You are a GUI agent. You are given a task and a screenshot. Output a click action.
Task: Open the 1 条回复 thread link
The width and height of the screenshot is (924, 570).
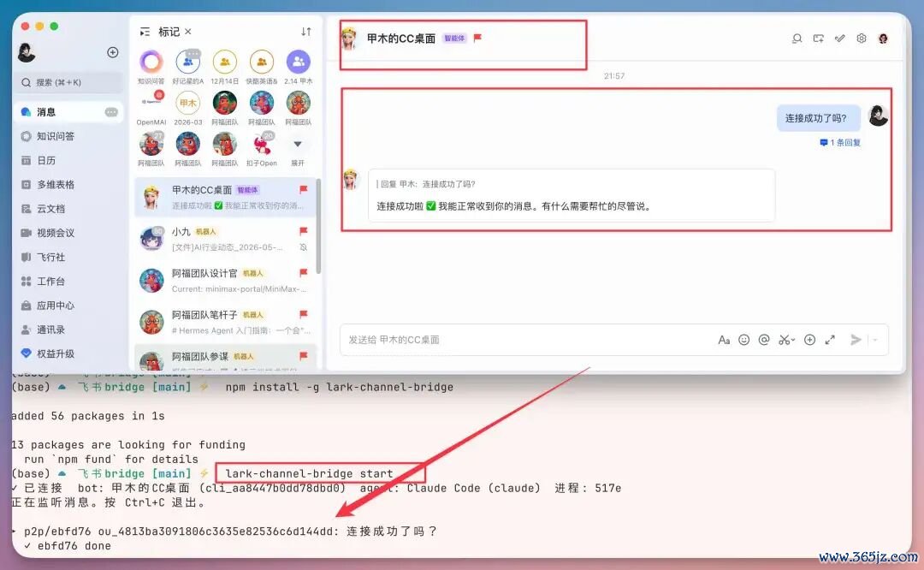tap(840, 143)
